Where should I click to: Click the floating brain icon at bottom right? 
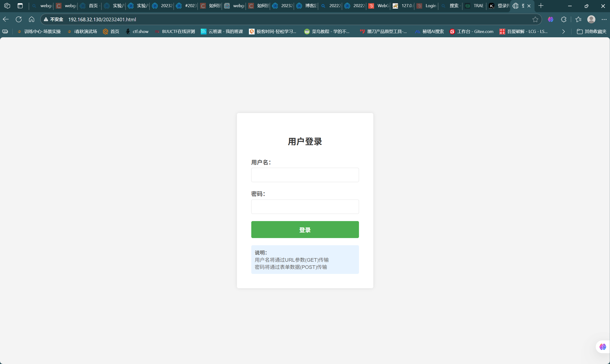[x=603, y=347]
